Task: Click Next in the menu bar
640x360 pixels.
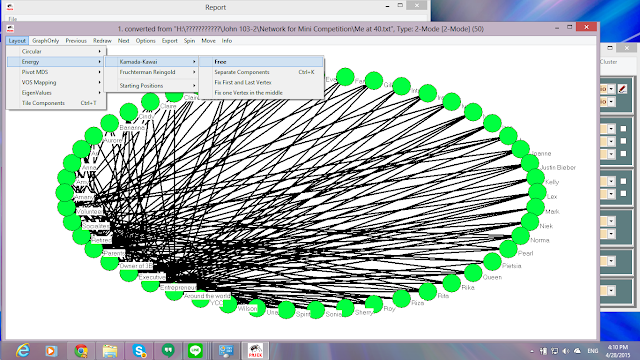Action: pos(123,41)
